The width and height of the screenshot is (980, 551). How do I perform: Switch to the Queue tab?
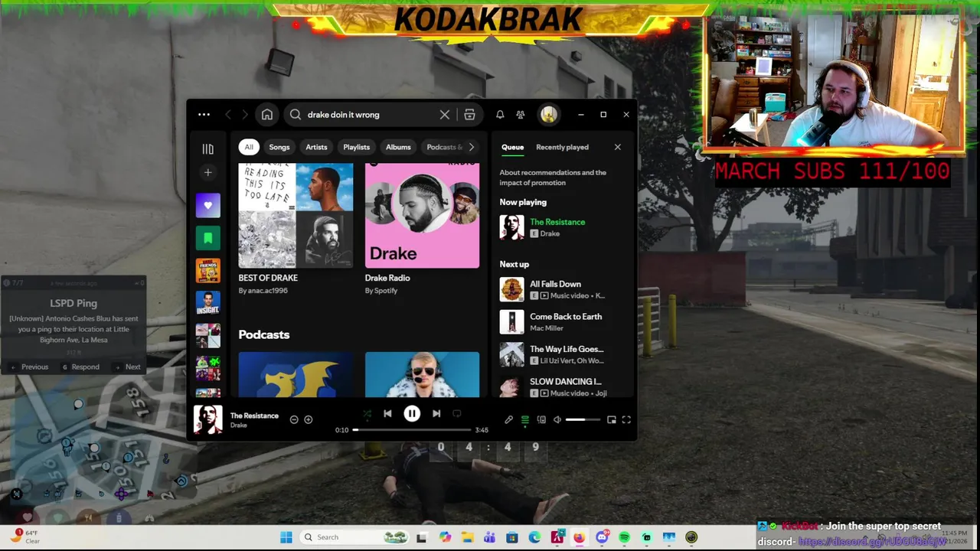pyautogui.click(x=512, y=147)
